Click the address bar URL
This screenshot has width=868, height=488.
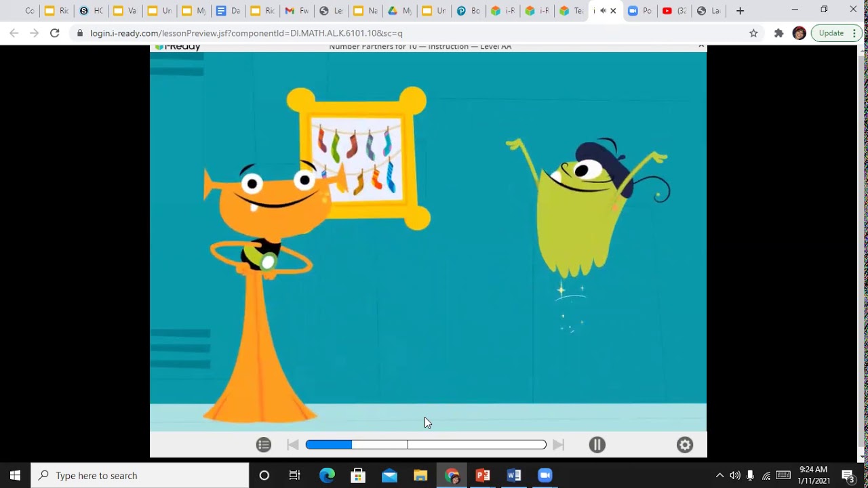(246, 33)
